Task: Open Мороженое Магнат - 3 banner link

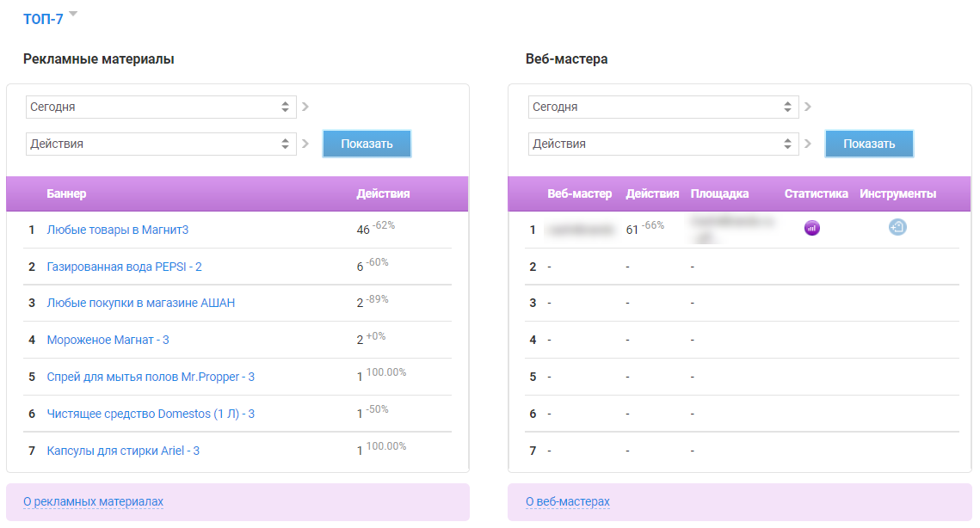Action: click(x=108, y=340)
